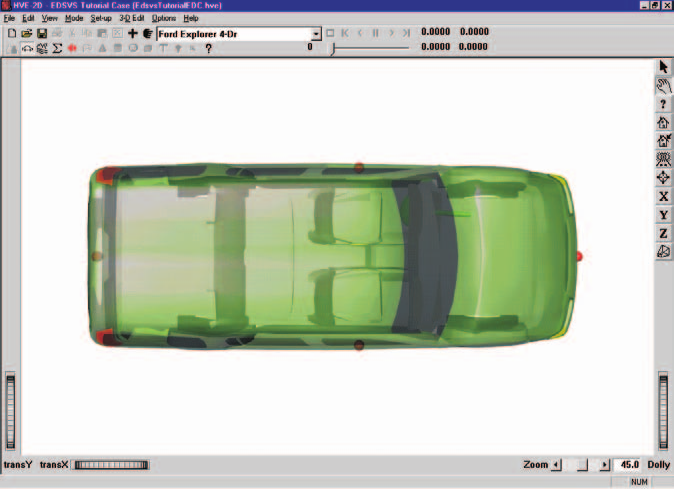This screenshot has height=489, width=674.
Task: Click the transX thumbwheel
Action: [111, 465]
